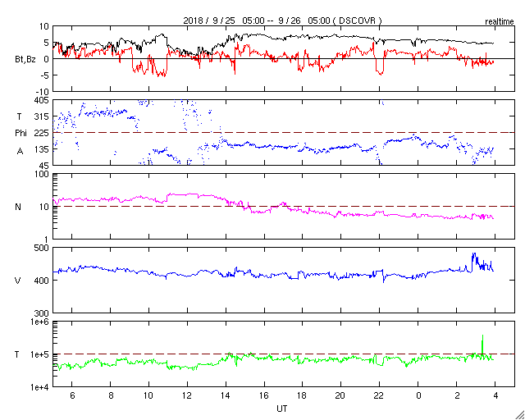
Task: Click the "1e+5" tick on the temperature axis
Action: pyautogui.click(x=40, y=354)
